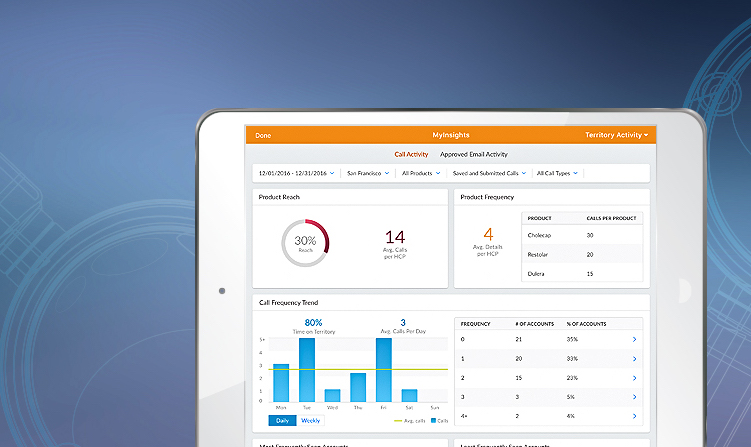Image resolution: width=751 pixels, height=447 pixels.
Task: Click the Avg. calls legend entry
Action: pos(410,421)
